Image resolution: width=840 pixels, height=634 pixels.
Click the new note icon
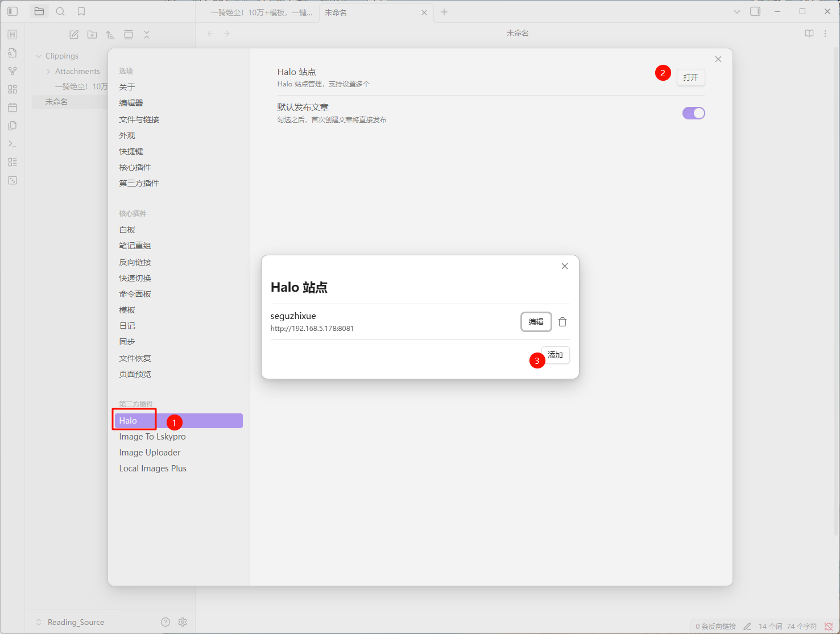point(74,35)
